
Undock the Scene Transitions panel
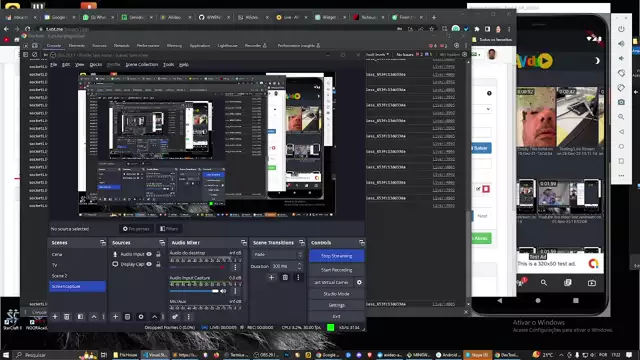[x=302, y=242]
